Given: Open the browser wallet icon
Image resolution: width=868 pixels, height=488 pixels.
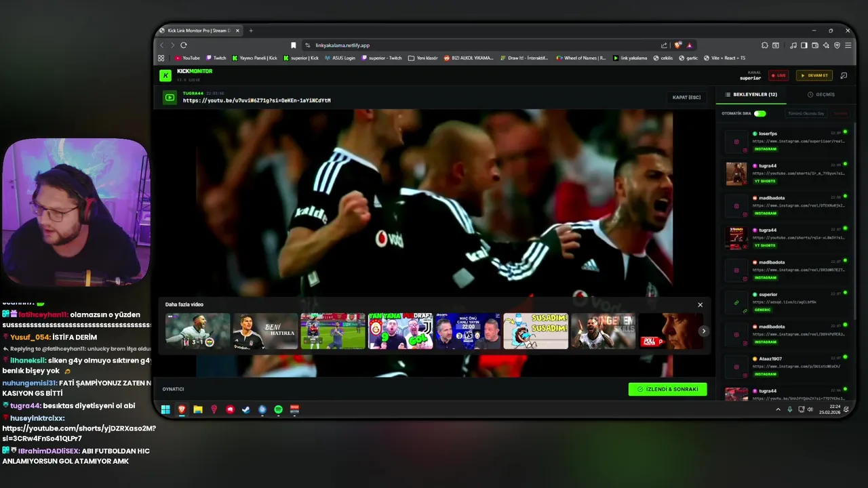Looking at the screenshot, I should point(815,45).
